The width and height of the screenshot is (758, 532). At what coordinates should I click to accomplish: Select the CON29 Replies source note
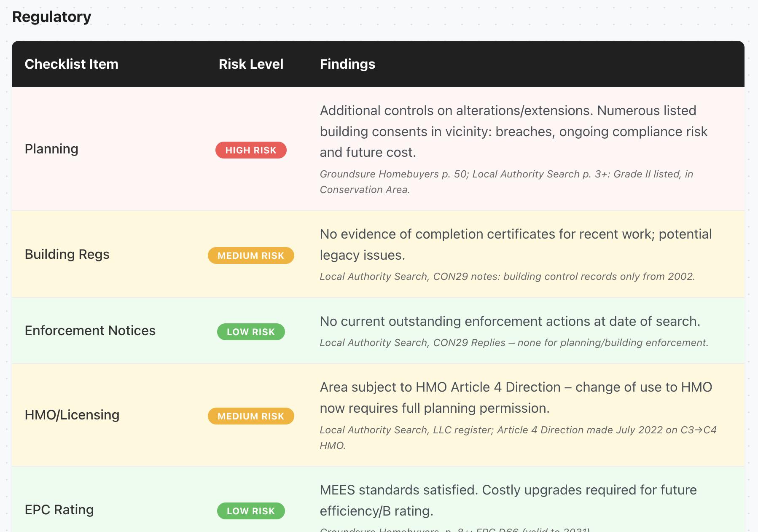click(x=514, y=343)
